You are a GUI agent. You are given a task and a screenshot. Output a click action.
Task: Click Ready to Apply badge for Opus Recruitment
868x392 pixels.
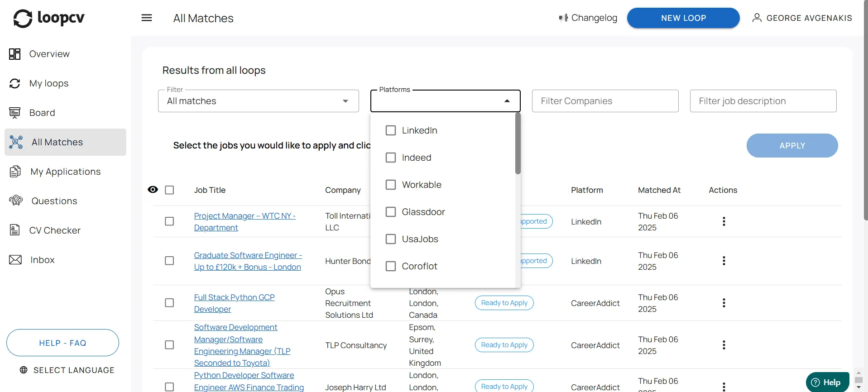[x=504, y=303]
